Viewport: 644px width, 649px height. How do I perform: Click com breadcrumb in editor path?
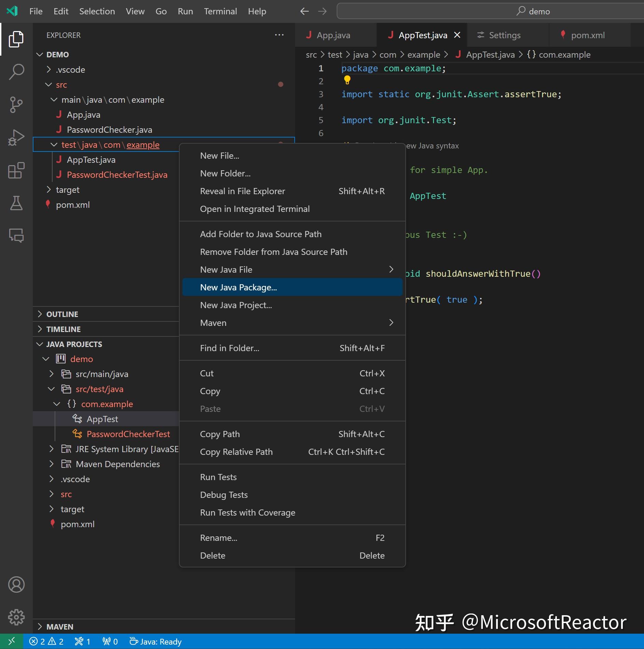click(x=388, y=55)
